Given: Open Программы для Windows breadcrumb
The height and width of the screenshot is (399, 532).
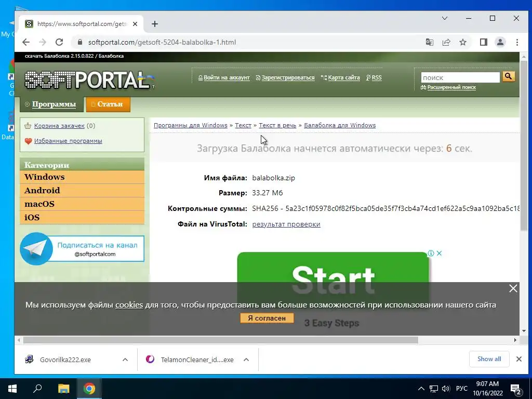Looking at the screenshot, I should click(x=190, y=125).
